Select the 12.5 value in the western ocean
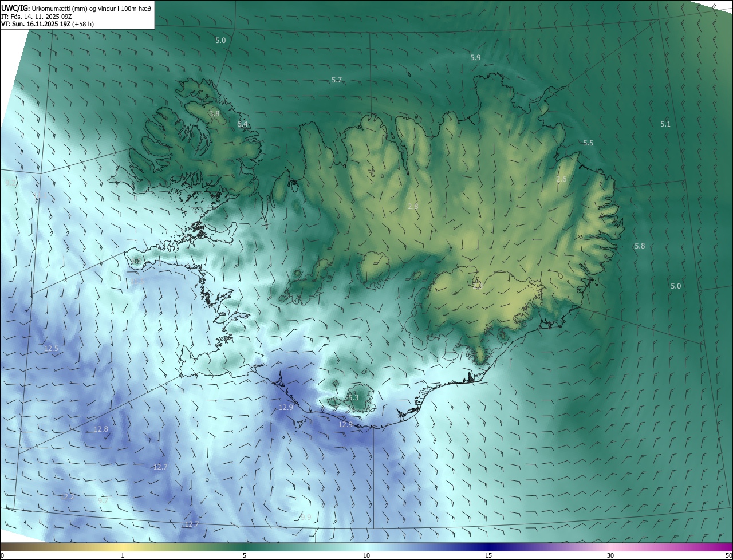Screen dimensions: 733x560 click(52, 348)
